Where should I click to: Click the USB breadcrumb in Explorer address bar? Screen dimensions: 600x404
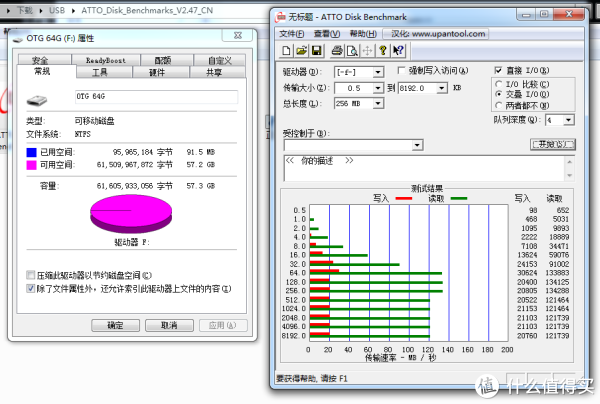coord(57,10)
